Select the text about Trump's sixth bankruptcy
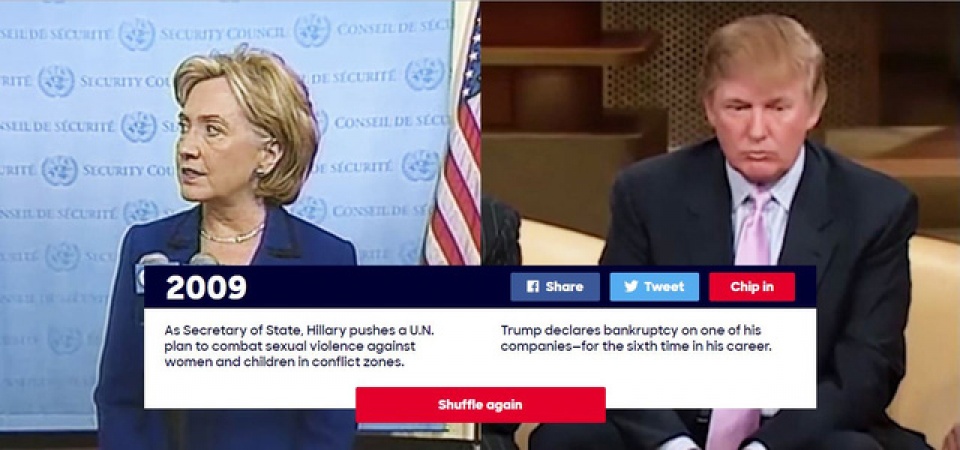This screenshot has height=450, width=960. click(x=636, y=338)
